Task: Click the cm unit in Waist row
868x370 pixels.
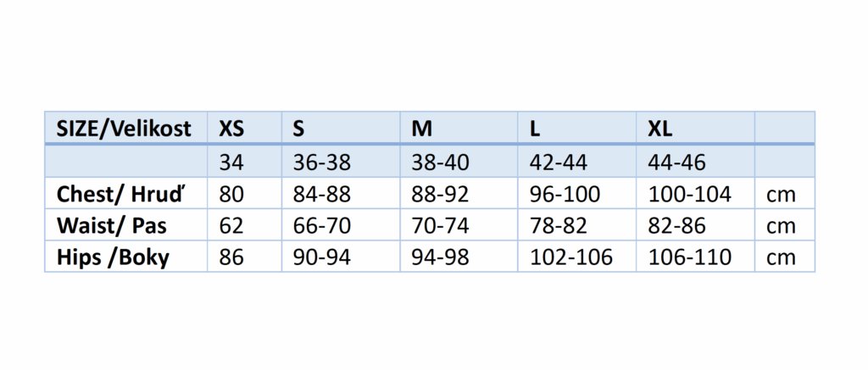Action: pos(781,225)
